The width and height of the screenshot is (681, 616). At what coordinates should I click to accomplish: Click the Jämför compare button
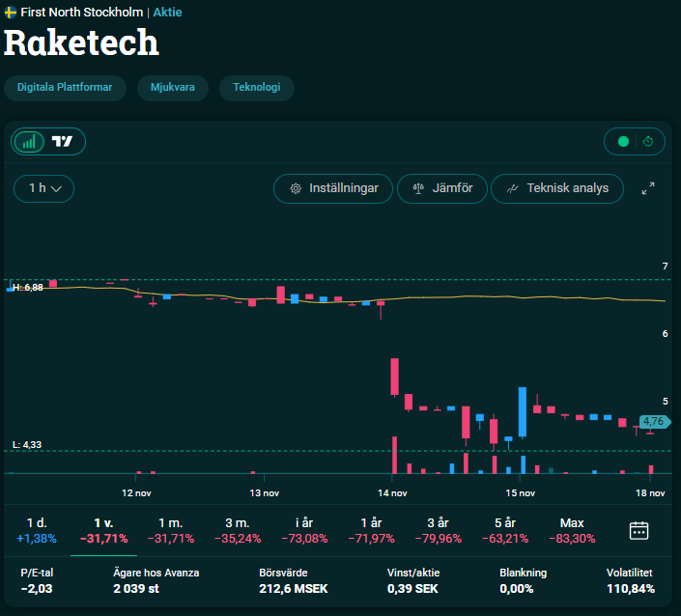tap(442, 188)
